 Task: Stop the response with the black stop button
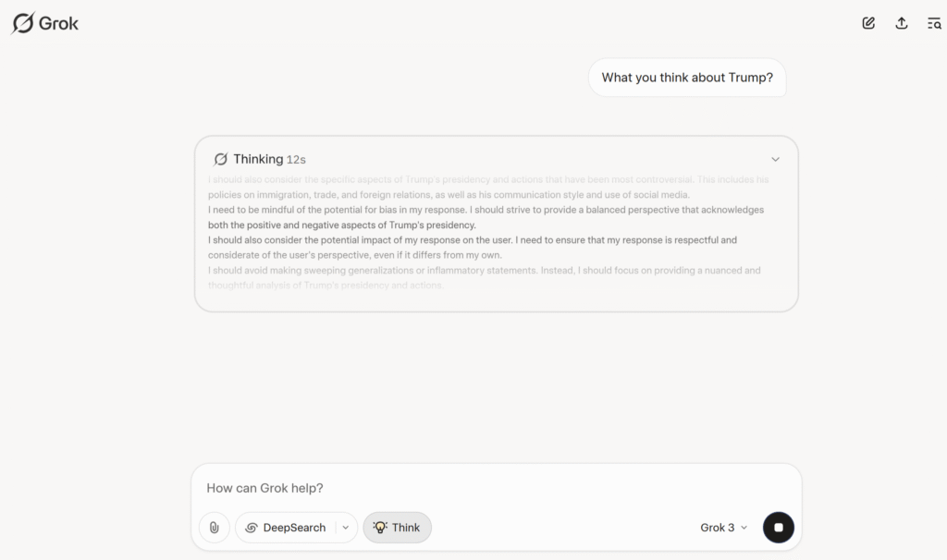779,528
